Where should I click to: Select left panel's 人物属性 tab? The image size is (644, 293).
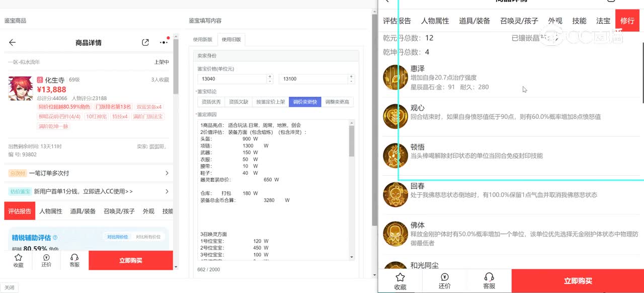pos(51,211)
